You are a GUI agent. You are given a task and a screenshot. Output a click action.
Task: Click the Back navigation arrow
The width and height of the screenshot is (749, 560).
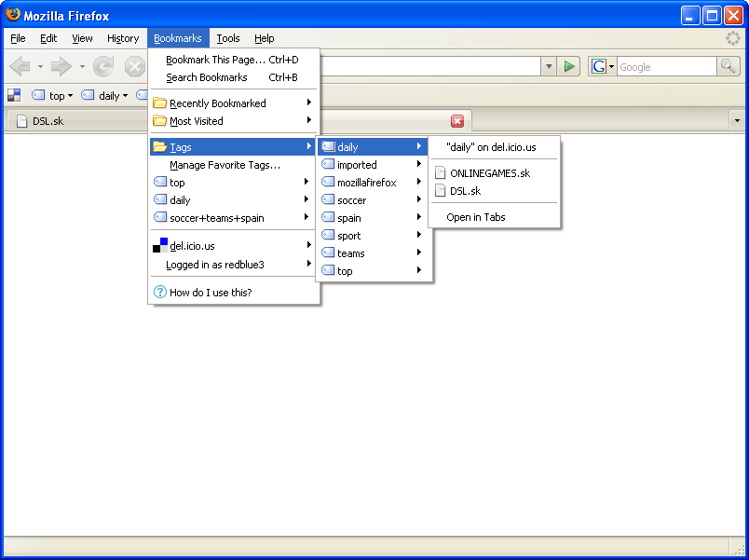(20, 66)
